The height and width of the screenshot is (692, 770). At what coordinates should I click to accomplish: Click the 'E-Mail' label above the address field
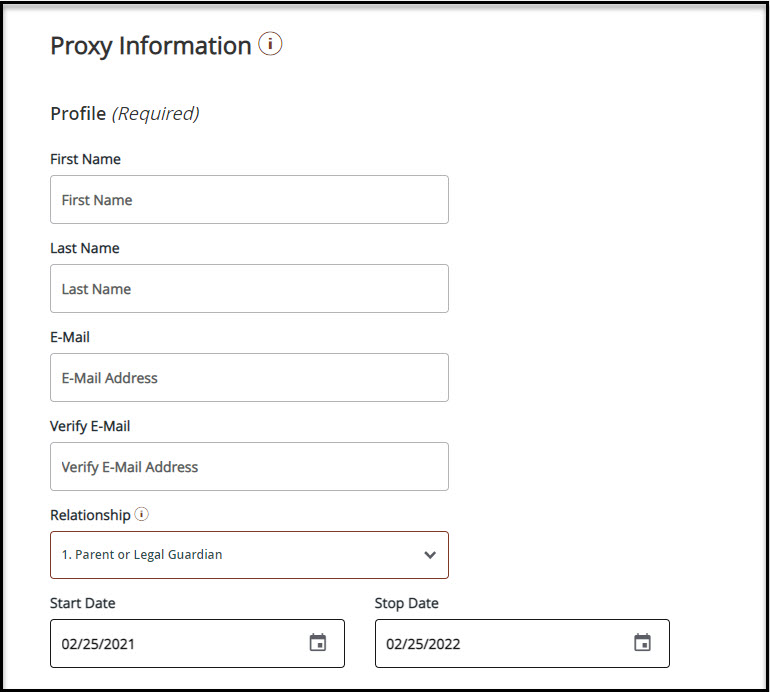pyautogui.click(x=70, y=337)
